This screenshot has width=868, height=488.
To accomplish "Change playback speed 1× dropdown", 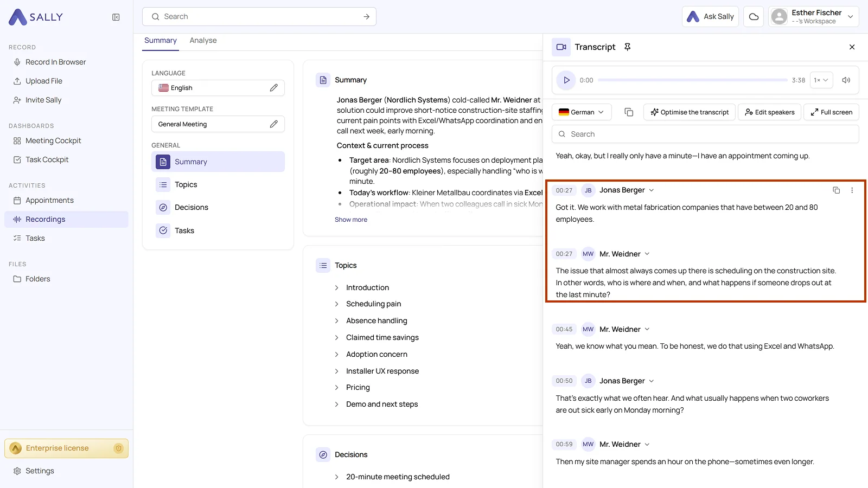I will click(x=821, y=80).
